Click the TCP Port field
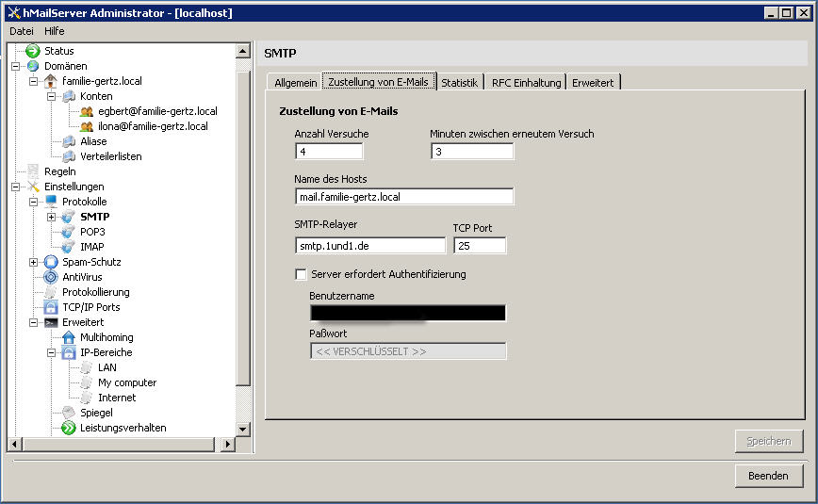818x504 pixels. [x=480, y=246]
